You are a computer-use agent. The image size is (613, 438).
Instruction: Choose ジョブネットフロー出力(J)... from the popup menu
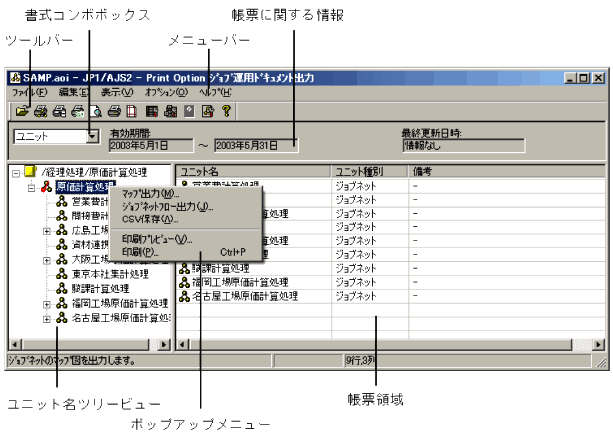point(186,206)
